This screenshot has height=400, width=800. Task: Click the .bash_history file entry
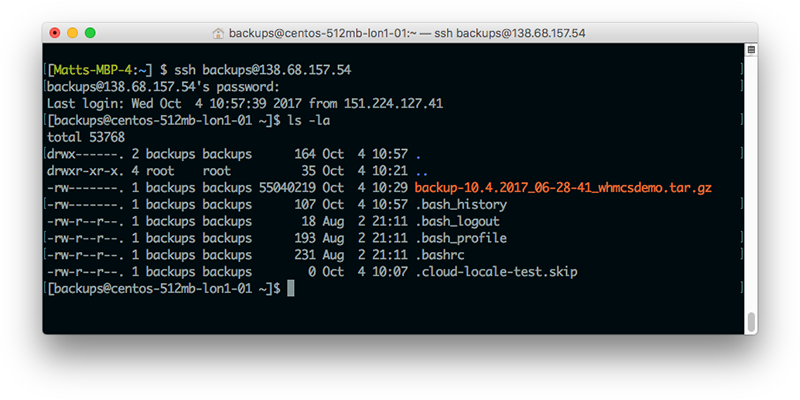(461, 205)
